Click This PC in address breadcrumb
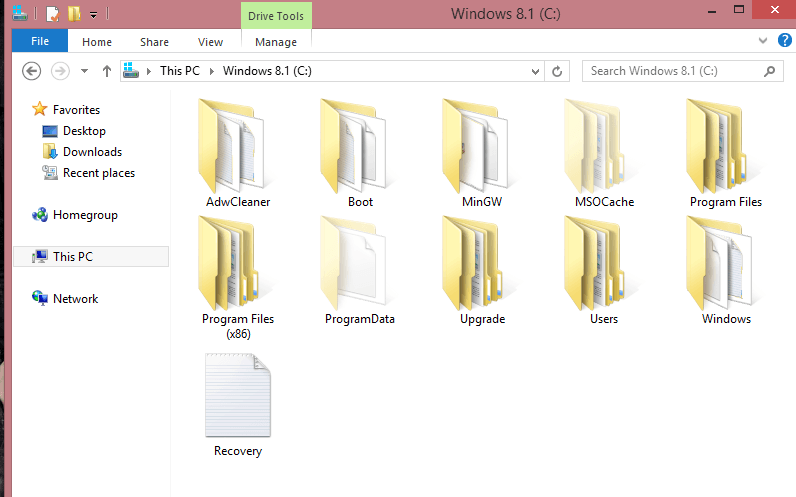Screen dimensions: 796x497 [x=181, y=71]
